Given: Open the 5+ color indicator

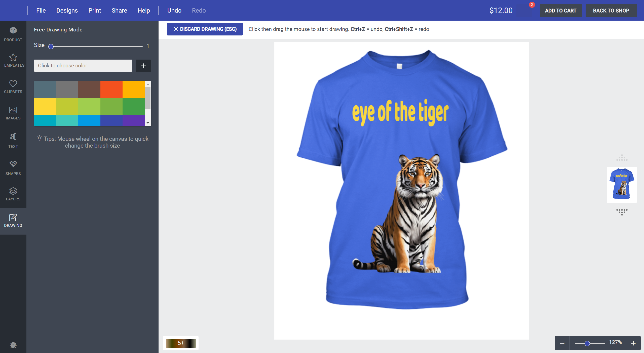Looking at the screenshot, I should tap(181, 343).
